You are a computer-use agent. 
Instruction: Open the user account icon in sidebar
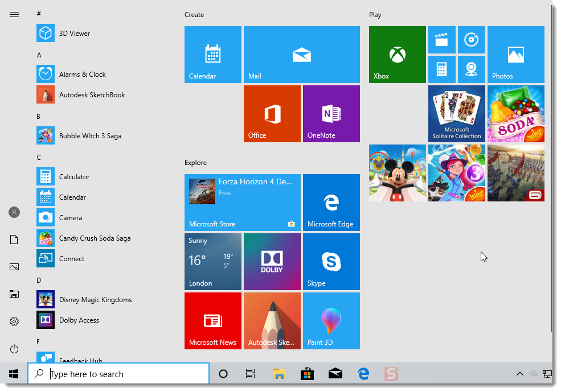(14, 212)
